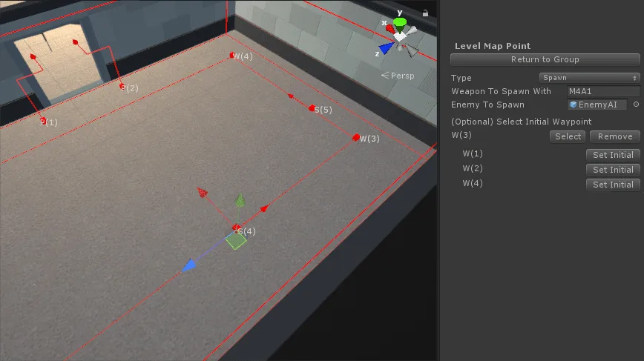The image size is (644, 361).
Task: Select the W(4) waypoint handle in scene
Action: [x=232, y=55]
